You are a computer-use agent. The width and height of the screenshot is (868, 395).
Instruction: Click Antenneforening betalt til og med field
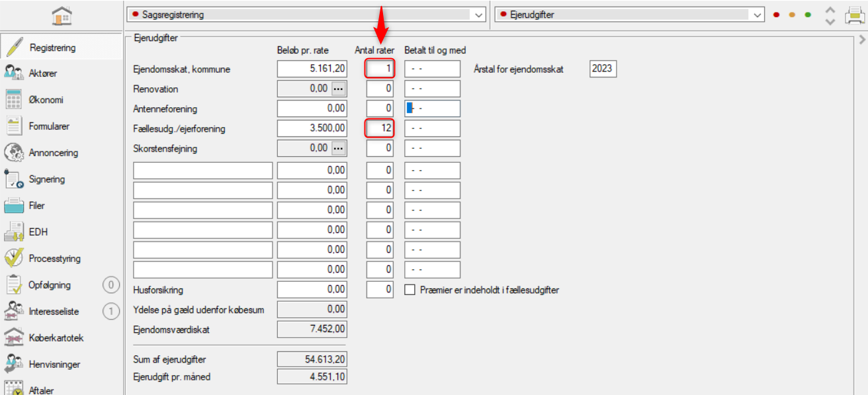point(433,109)
